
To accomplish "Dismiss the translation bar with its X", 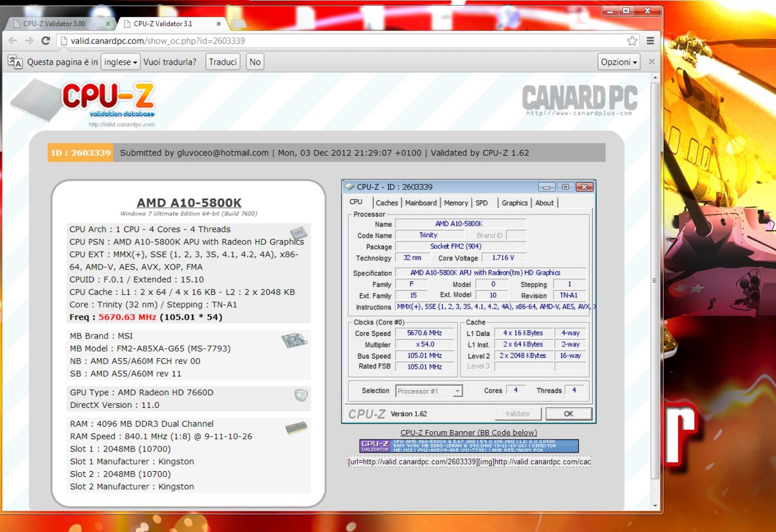I will click(652, 61).
